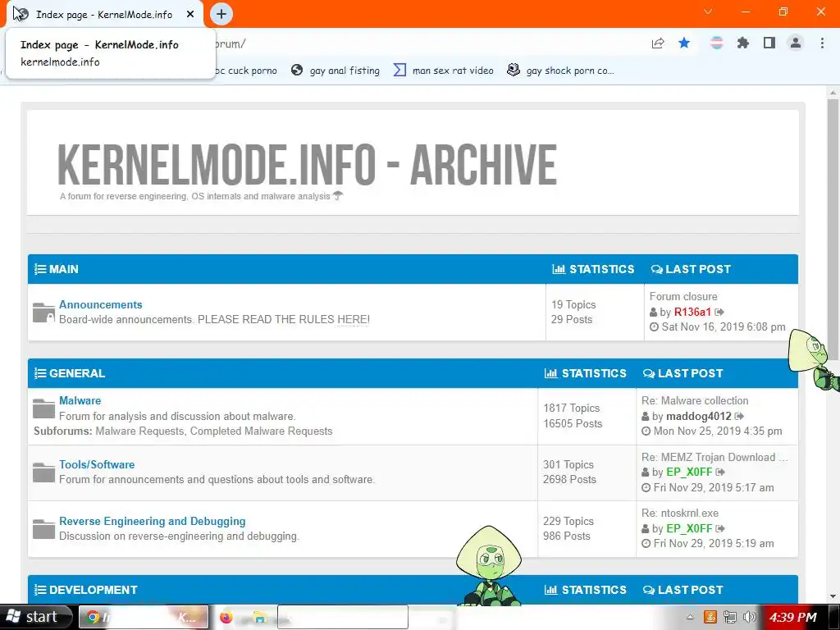Click the '19 Topics' statistic text
This screenshot has height=630, width=840.
(573, 304)
